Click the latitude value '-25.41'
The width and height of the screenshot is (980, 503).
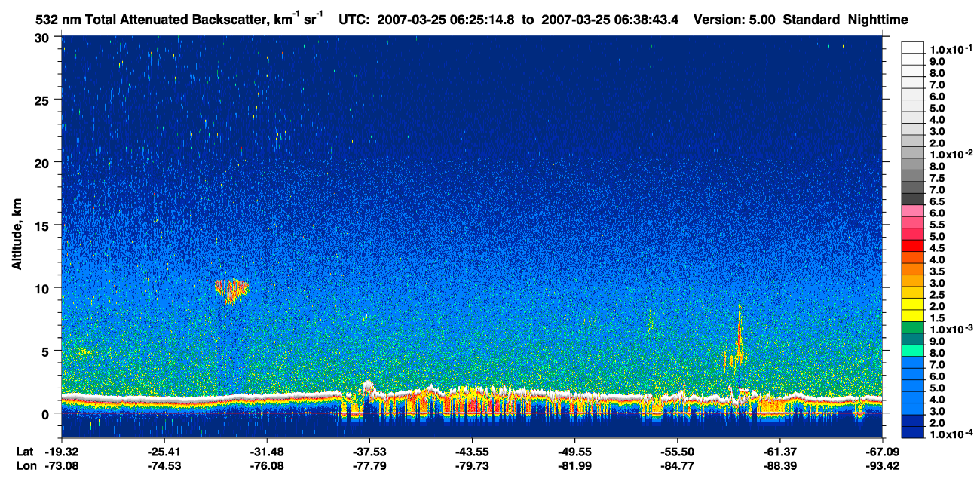(x=164, y=452)
